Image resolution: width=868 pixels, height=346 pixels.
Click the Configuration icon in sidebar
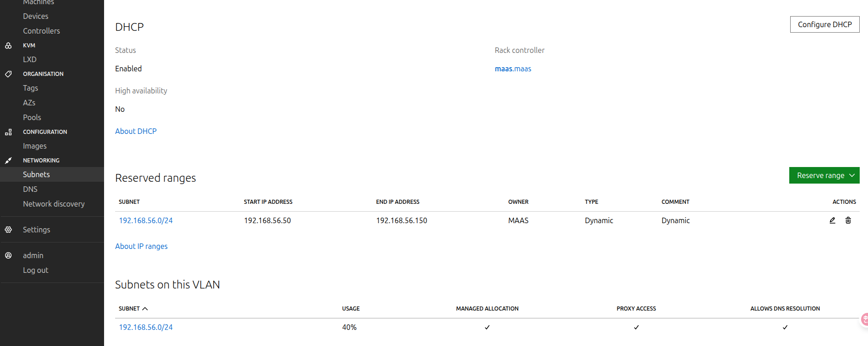coord(8,132)
